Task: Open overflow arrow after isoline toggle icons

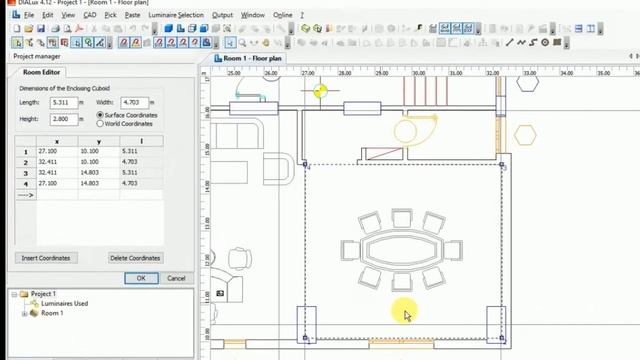Action: pyautogui.click(x=478, y=29)
